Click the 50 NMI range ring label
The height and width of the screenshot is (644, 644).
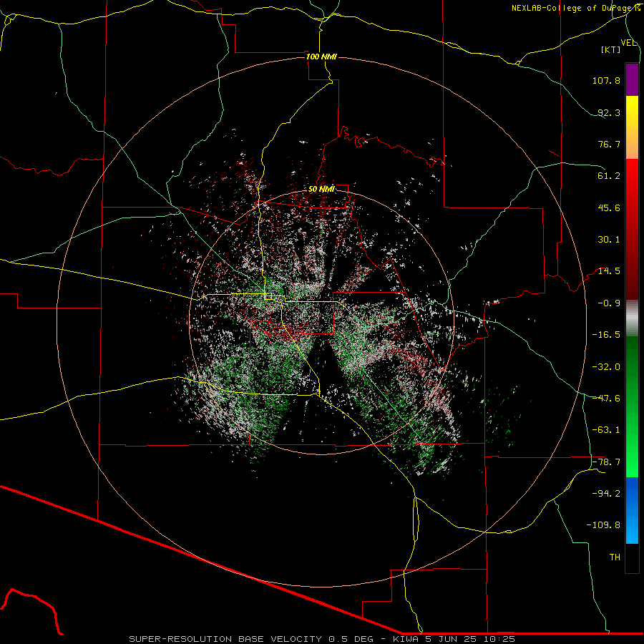pos(321,189)
